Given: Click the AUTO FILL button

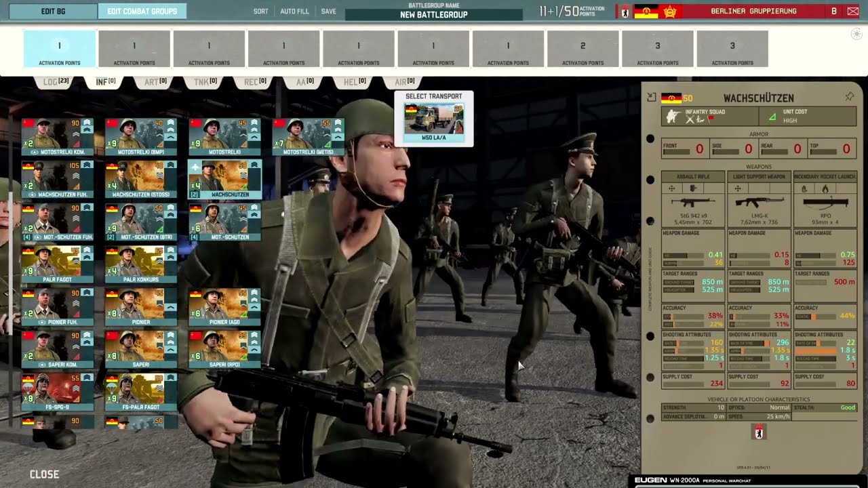Looking at the screenshot, I should coord(294,12).
